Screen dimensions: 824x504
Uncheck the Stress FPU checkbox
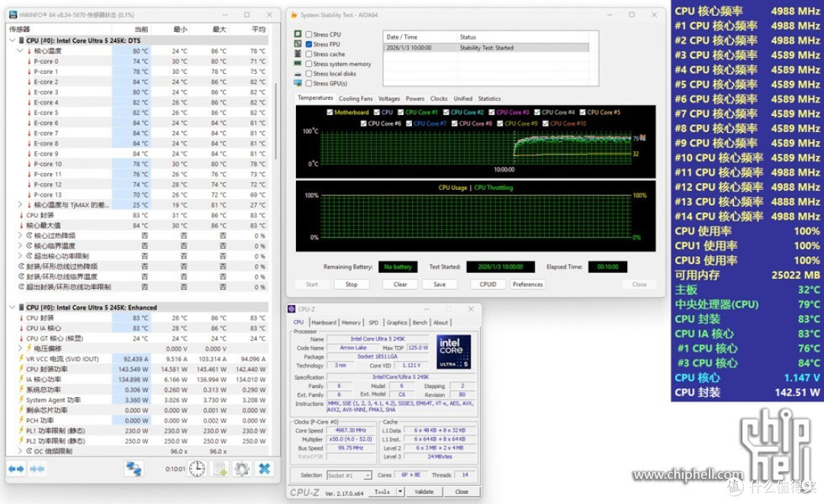tap(309, 44)
